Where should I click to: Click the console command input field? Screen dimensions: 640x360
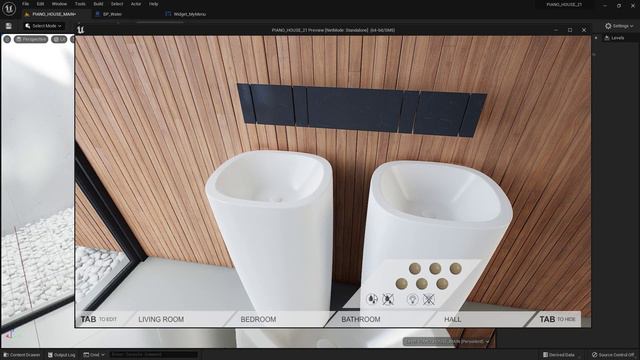click(153, 355)
